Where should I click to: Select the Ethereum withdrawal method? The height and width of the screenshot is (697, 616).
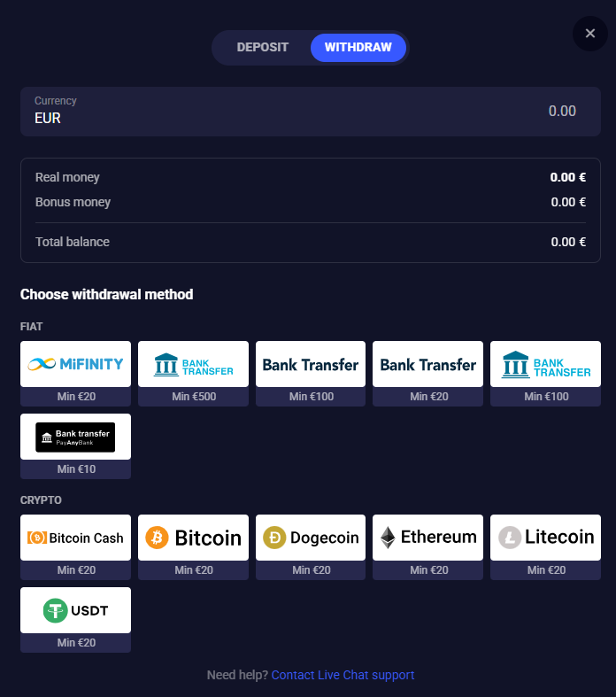427,538
